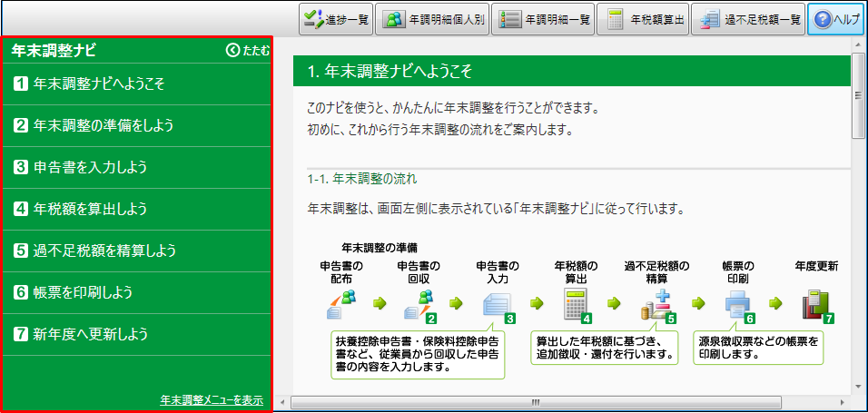The width and height of the screenshot is (868, 413).
Task: Open the ヘルプ help button
Action: point(835,19)
